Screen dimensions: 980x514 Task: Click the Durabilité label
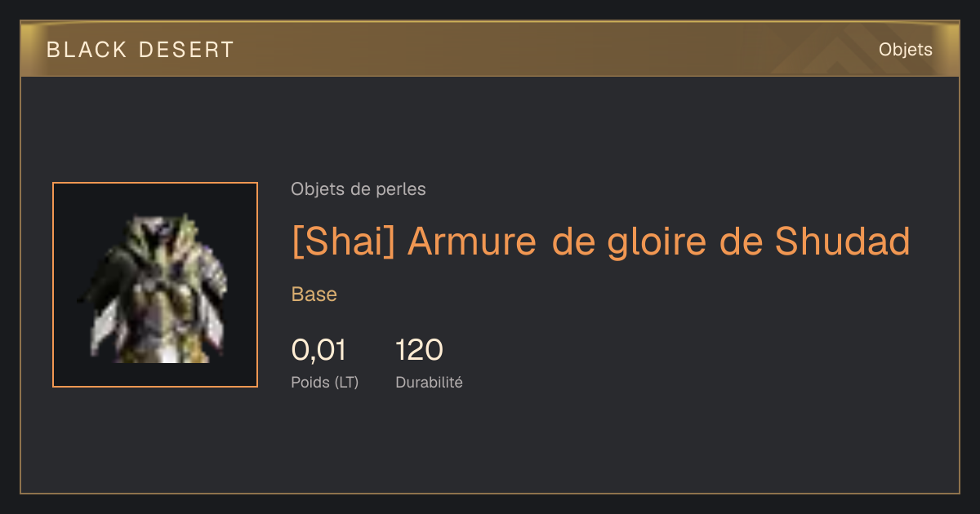(x=429, y=382)
